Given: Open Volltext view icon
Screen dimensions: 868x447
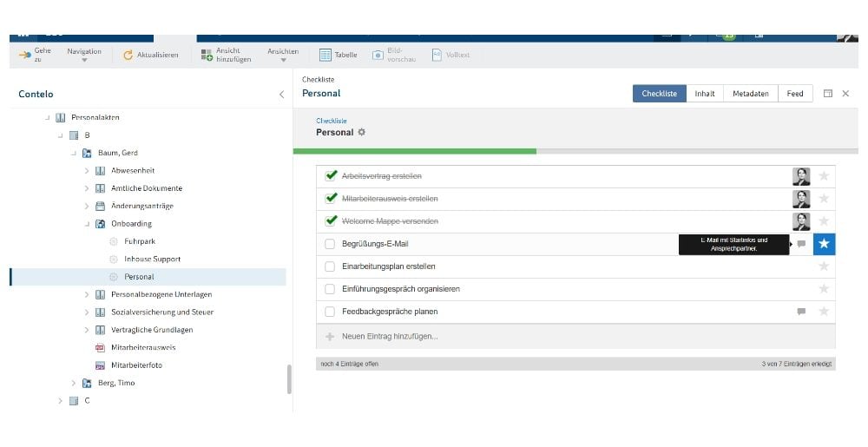Looking at the screenshot, I should [x=437, y=55].
